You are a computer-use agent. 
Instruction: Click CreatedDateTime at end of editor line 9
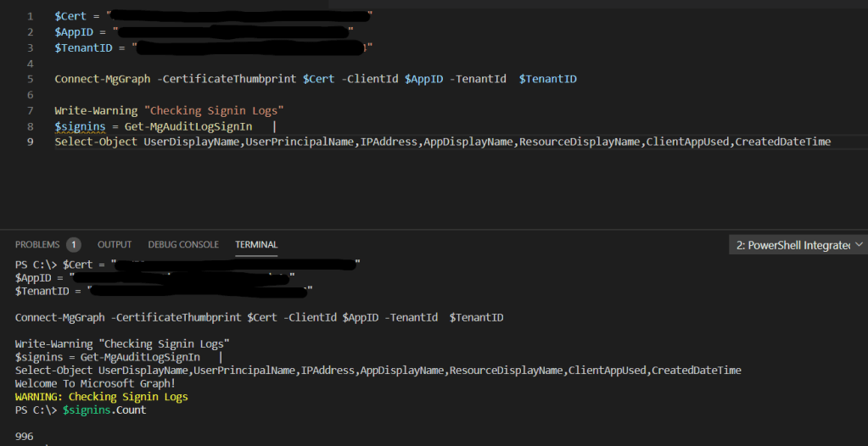(x=782, y=142)
